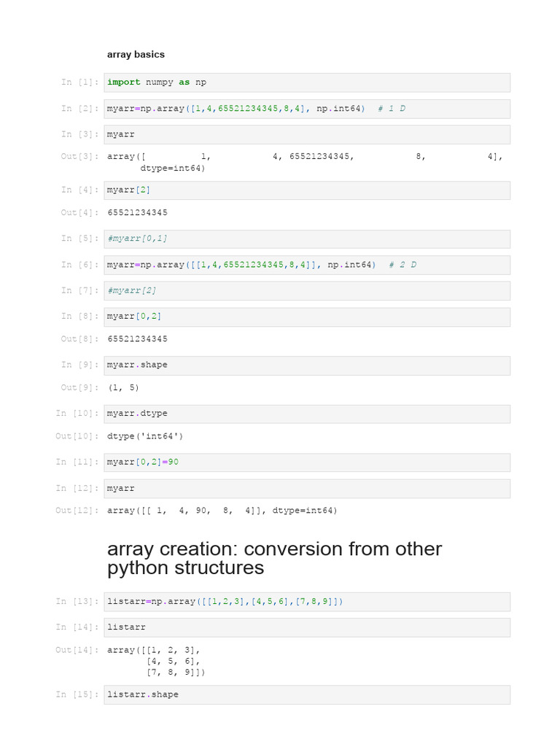Click the In [3] myarr code cell

pos(308,135)
